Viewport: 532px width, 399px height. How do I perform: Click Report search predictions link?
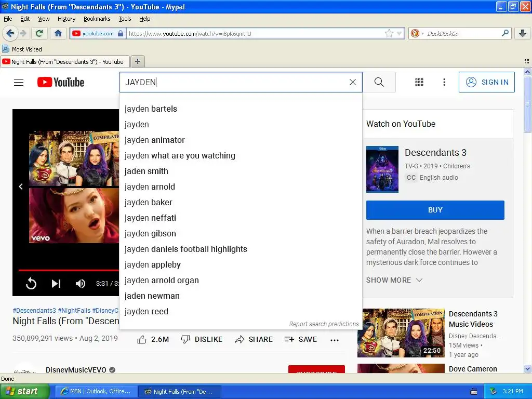[324, 324]
